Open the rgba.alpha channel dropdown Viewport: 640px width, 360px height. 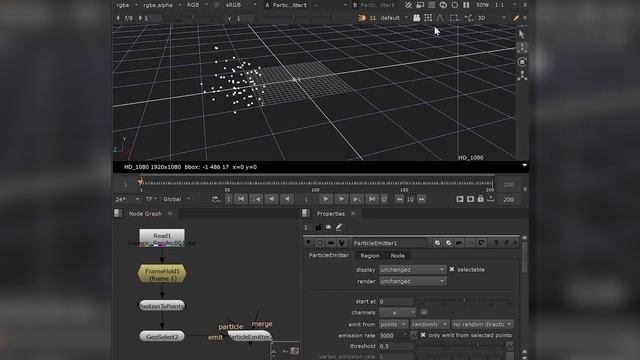click(x=161, y=5)
